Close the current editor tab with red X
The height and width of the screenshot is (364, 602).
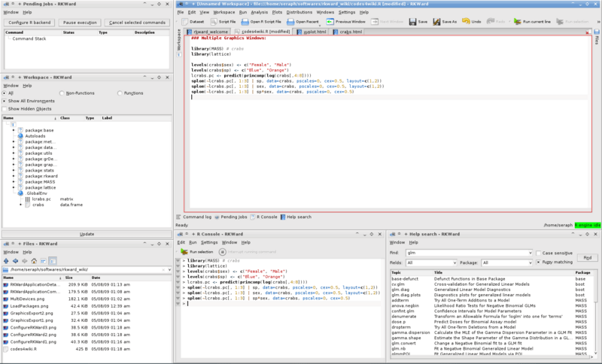tap(588, 32)
